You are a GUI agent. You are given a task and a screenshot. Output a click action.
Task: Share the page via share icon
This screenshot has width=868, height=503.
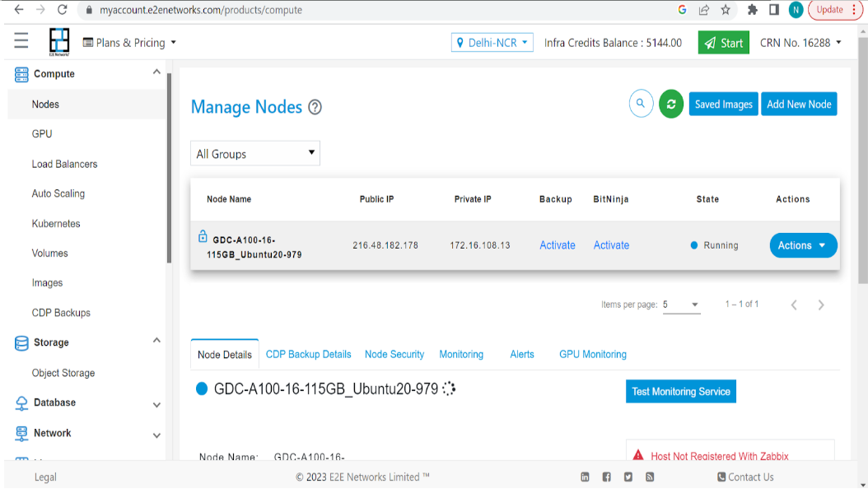(703, 9)
